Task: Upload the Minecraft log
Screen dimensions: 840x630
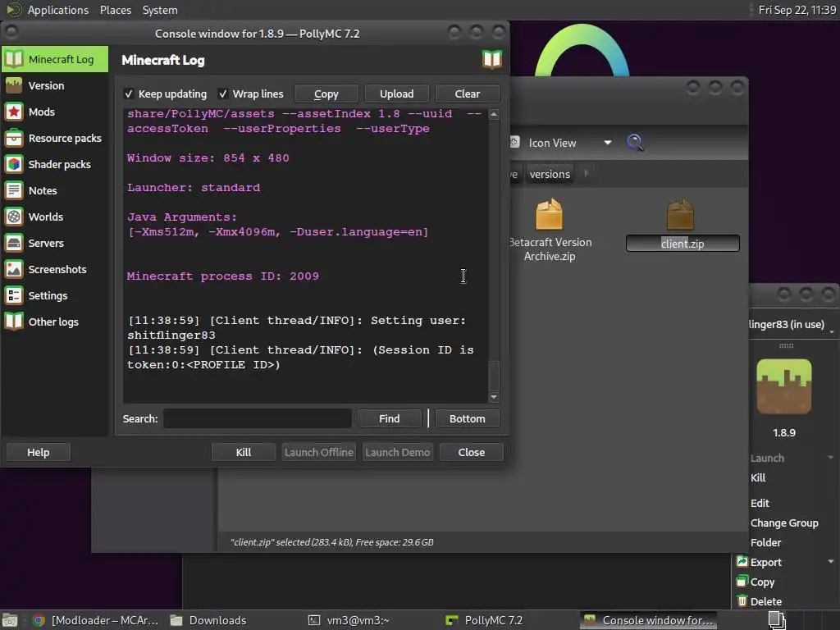Action: [x=396, y=94]
